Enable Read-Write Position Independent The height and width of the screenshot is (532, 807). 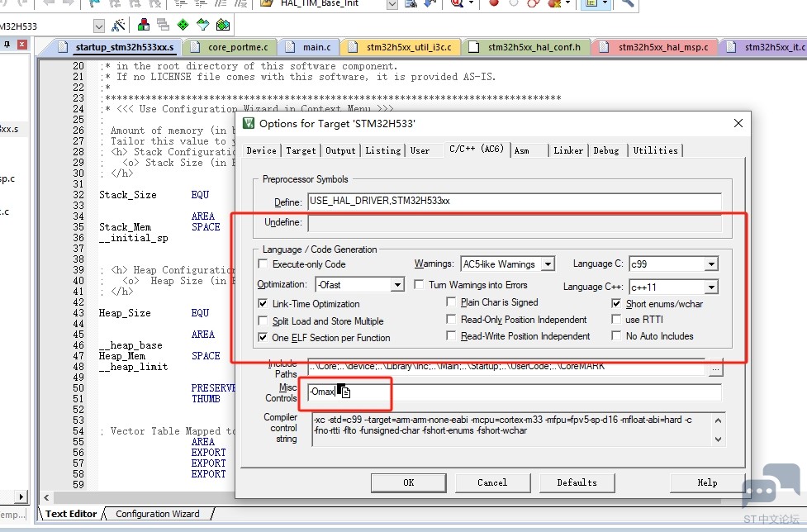[x=451, y=336]
